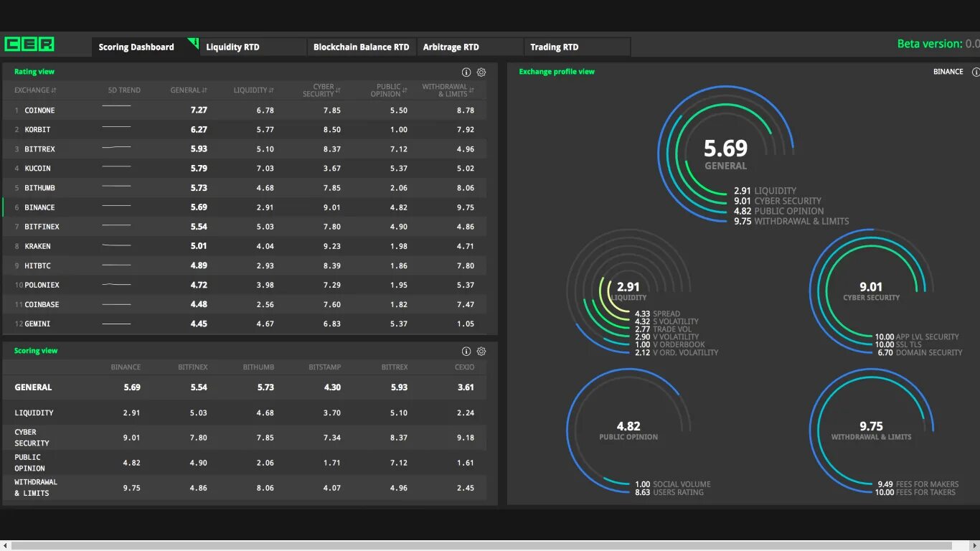Sort table by Withdrawal & Limits column

[448, 90]
